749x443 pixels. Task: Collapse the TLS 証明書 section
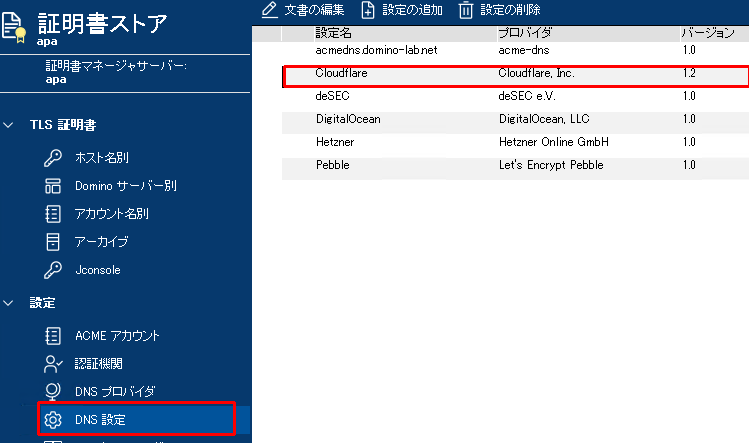click(x=8, y=125)
